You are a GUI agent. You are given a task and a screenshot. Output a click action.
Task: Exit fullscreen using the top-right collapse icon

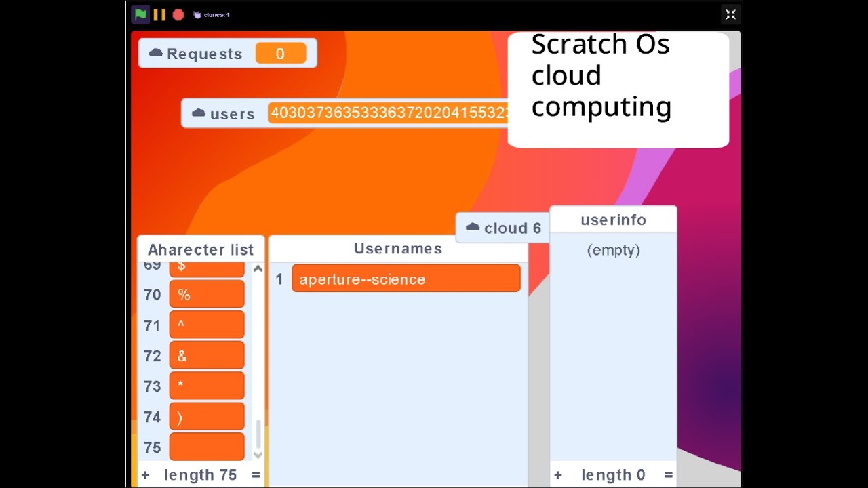[730, 14]
